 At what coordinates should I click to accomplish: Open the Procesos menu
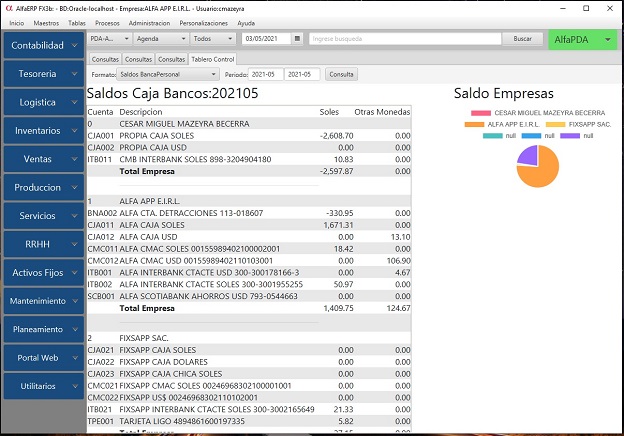click(107, 22)
